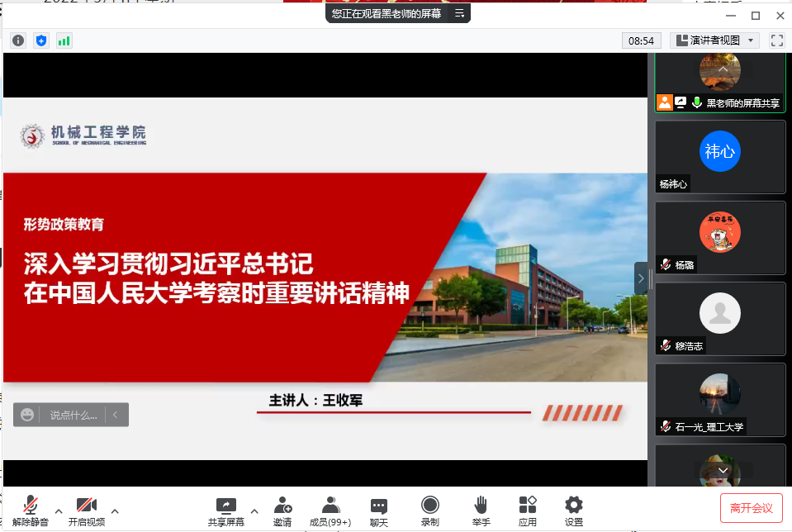Check the green network signal icon
This screenshot has height=532, width=792.
pos(64,40)
